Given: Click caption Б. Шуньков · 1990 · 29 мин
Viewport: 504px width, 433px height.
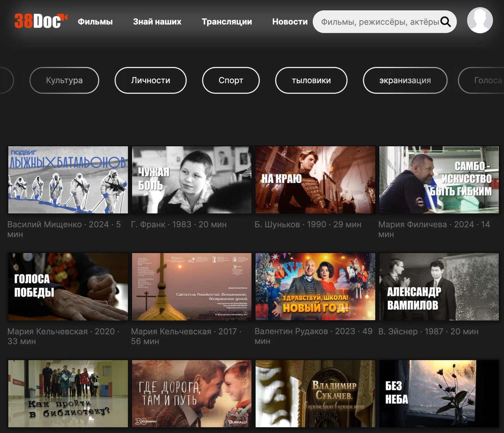Looking at the screenshot, I should pyautogui.click(x=308, y=224).
